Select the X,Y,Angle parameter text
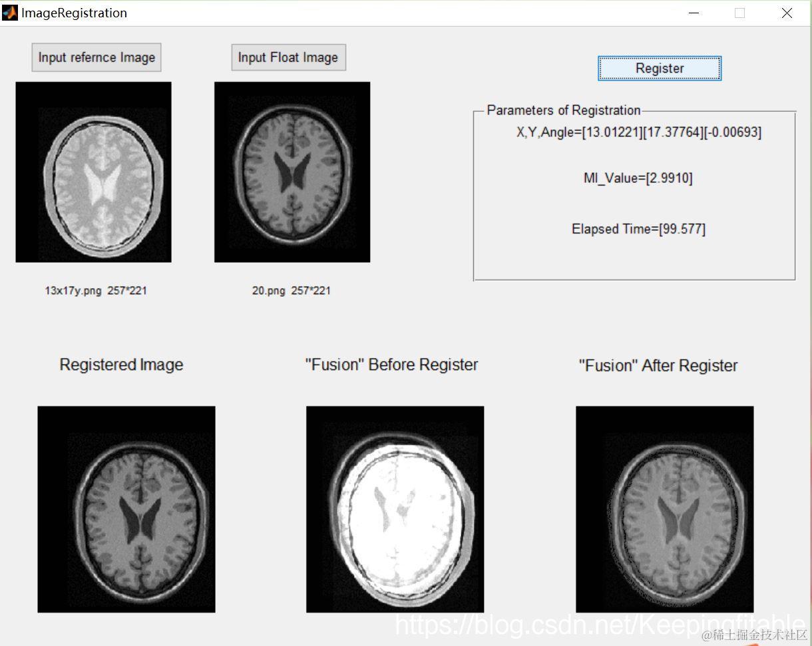 pyautogui.click(x=639, y=132)
